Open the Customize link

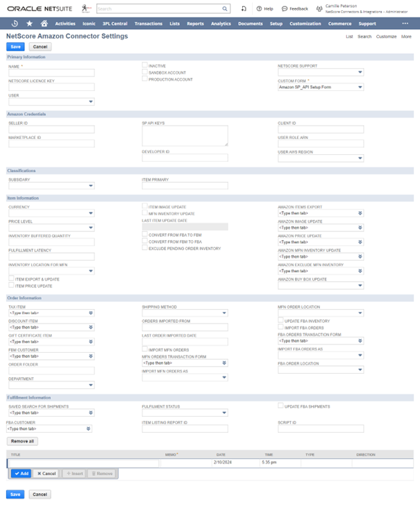pos(386,37)
